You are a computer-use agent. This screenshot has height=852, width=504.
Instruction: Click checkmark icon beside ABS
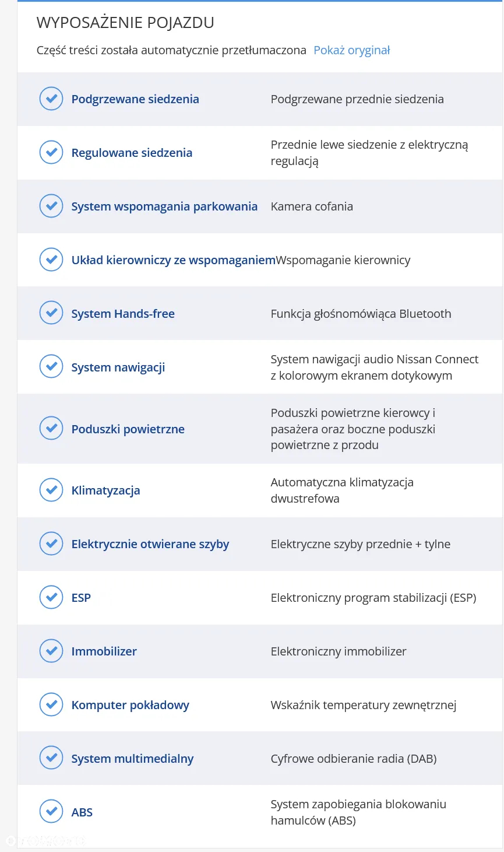pos(51,812)
